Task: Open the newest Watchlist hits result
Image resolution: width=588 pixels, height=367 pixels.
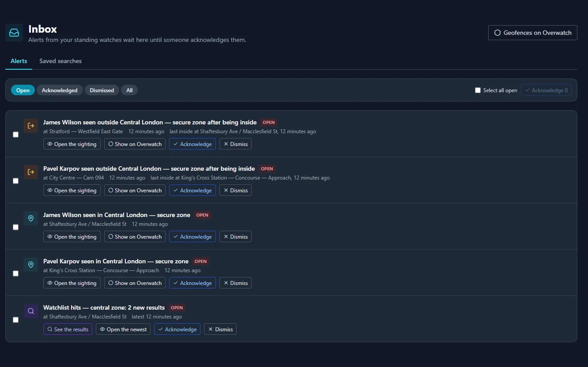Action: click(123, 329)
